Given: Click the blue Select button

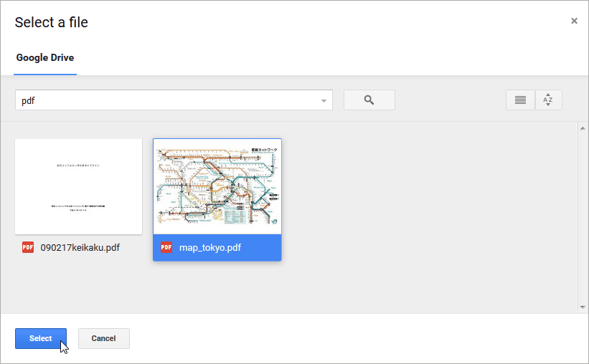Looking at the screenshot, I should pyautogui.click(x=41, y=338).
